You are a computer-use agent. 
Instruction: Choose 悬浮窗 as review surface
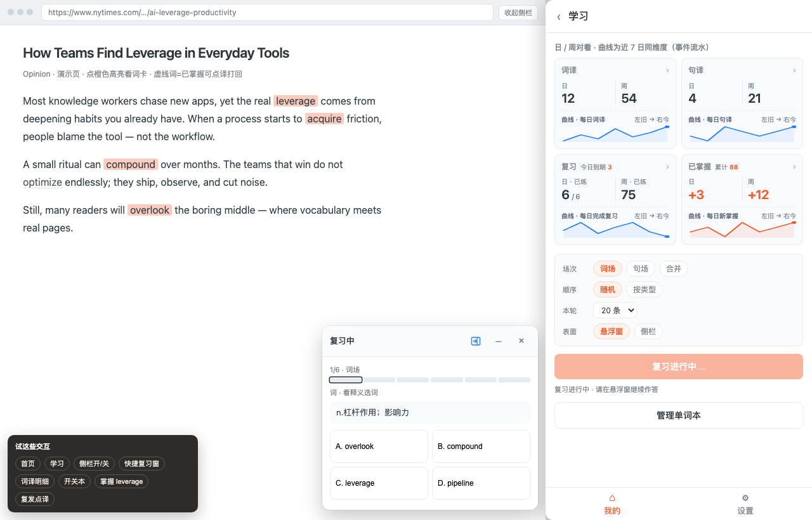click(x=612, y=331)
